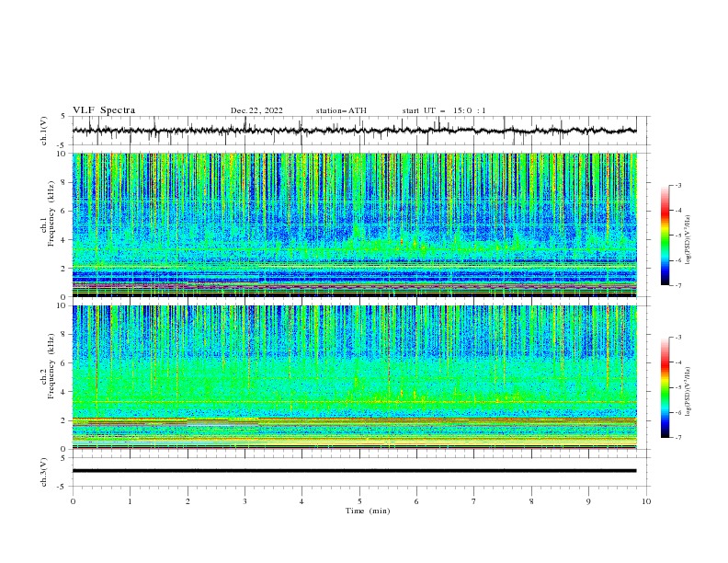This screenshot has height=563, width=728.
Task: Click the "station=ATH" label
Action: tap(341, 110)
